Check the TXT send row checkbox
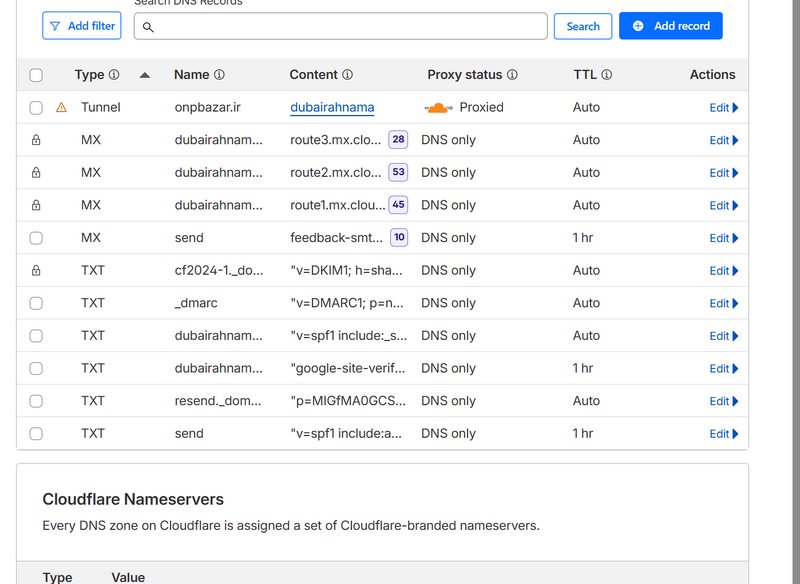The height and width of the screenshot is (584, 800). point(36,434)
